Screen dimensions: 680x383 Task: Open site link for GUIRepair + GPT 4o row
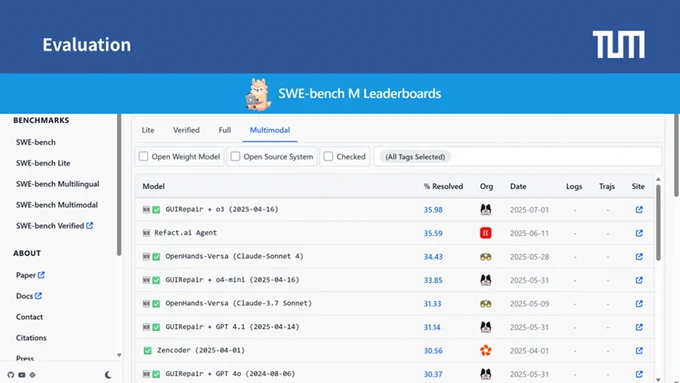pyautogui.click(x=639, y=373)
